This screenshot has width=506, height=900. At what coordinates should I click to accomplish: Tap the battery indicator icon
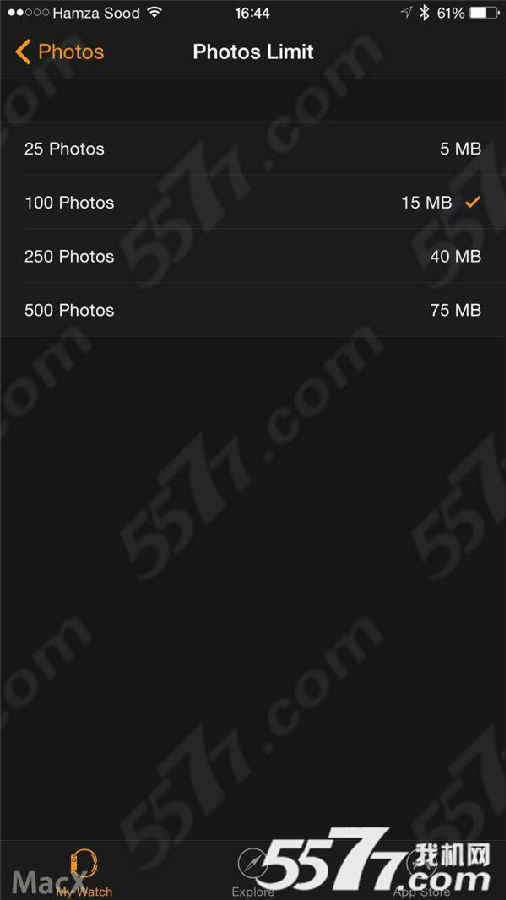(483, 13)
